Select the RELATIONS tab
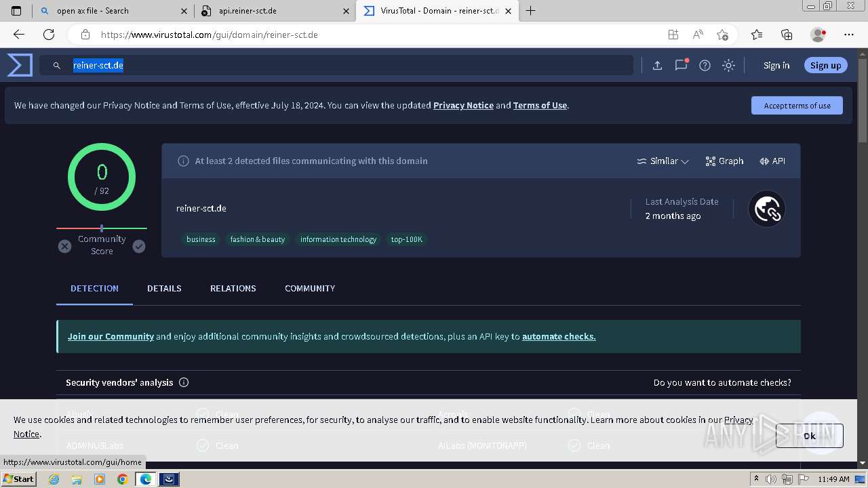This screenshot has height=488, width=868. click(x=233, y=288)
